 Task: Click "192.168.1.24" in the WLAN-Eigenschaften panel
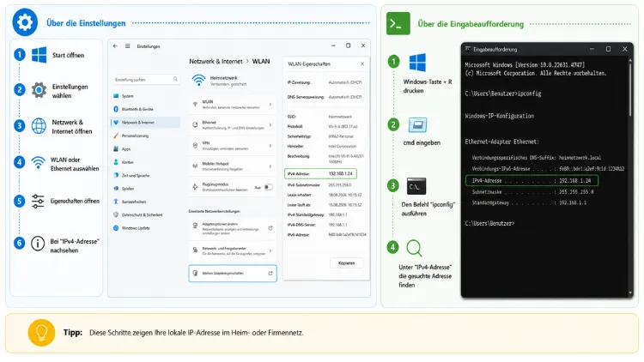click(341, 173)
